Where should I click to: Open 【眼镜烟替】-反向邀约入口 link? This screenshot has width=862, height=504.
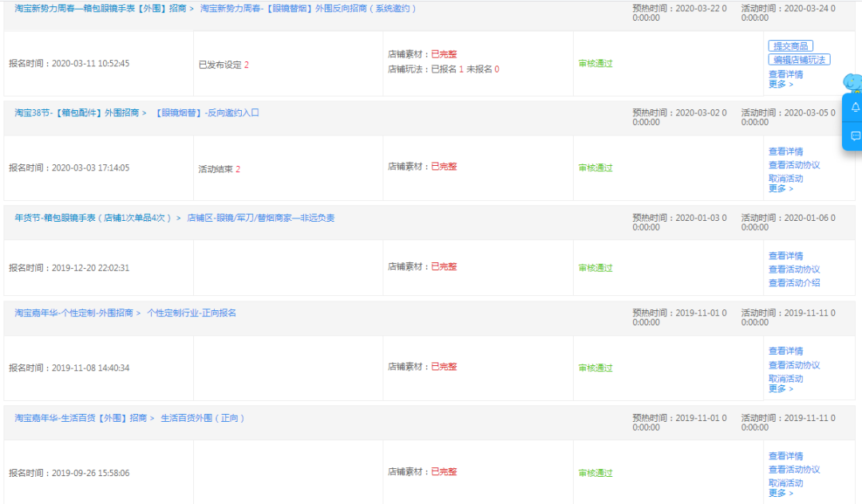tap(206, 112)
